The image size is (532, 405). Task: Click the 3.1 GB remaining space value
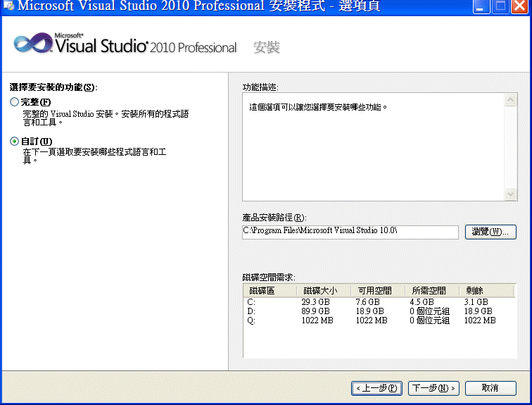coord(476,301)
